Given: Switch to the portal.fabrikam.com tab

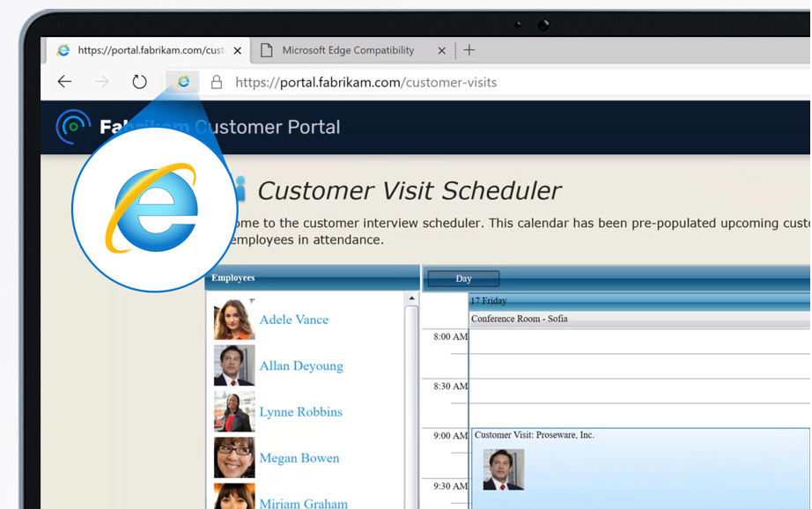Looking at the screenshot, I should coord(148,50).
